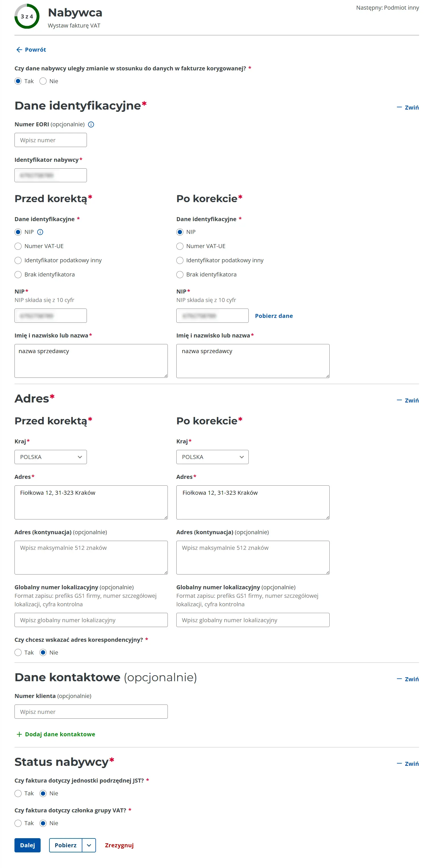Select Tak for correspondence address question
Image resolution: width=431 pixels, height=868 pixels.
[18, 652]
